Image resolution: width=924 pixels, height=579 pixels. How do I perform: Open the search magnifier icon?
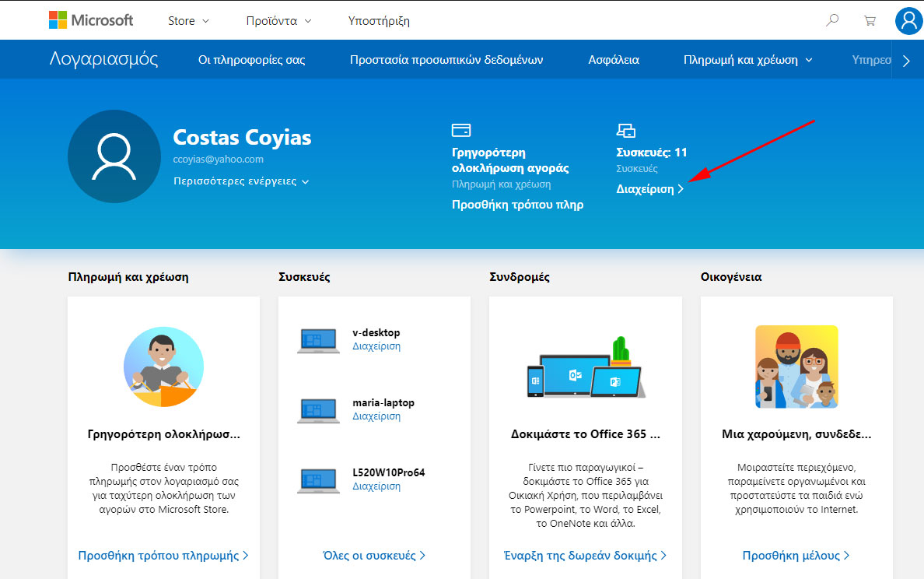coord(832,20)
